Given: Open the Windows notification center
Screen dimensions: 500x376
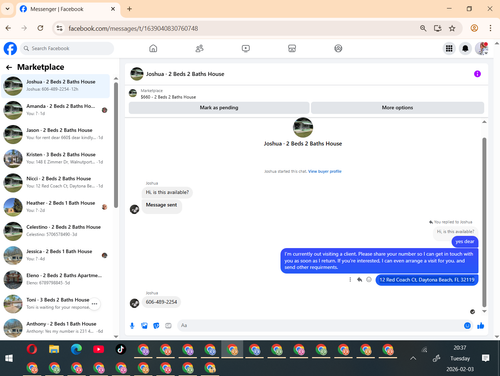Looking at the screenshot, I should click(x=486, y=358).
